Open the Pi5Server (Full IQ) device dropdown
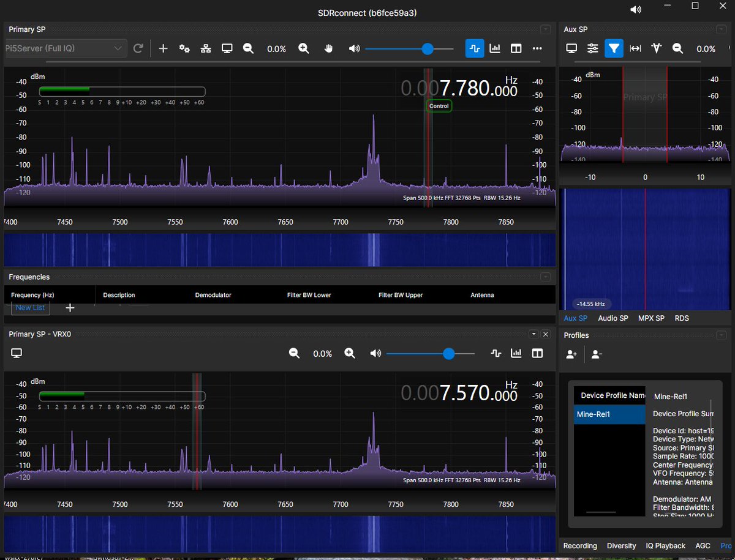This screenshot has height=560, width=735. point(65,48)
